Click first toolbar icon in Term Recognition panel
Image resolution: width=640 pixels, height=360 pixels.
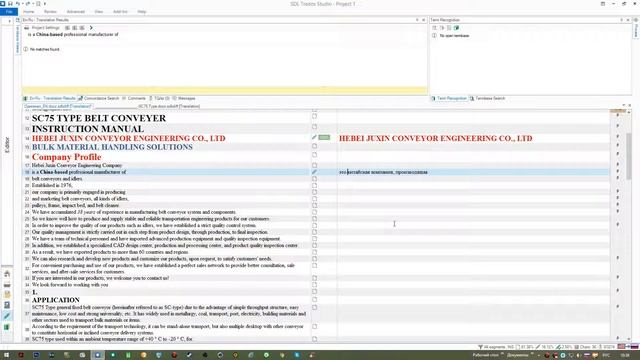[434, 28]
